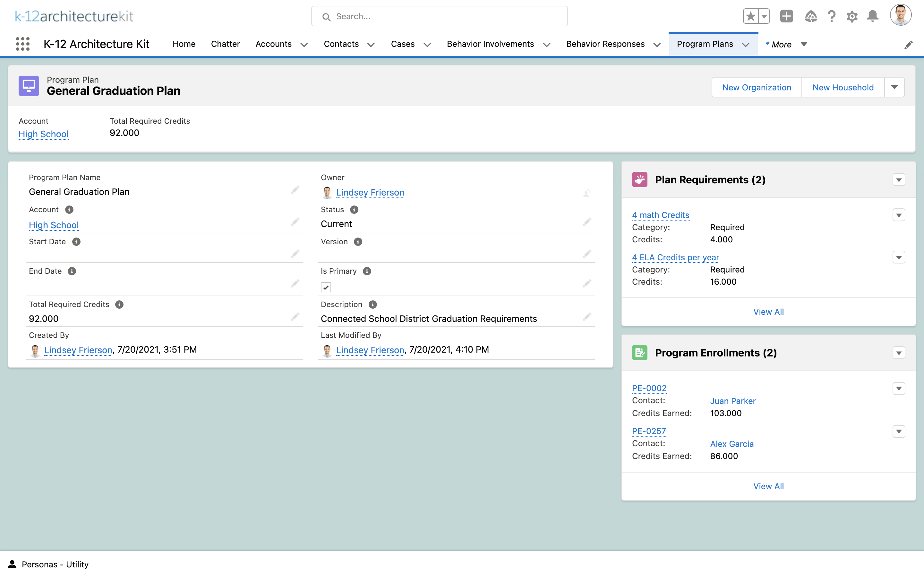
Task: Open Global Actions plus icon
Action: (x=787, y=16)
